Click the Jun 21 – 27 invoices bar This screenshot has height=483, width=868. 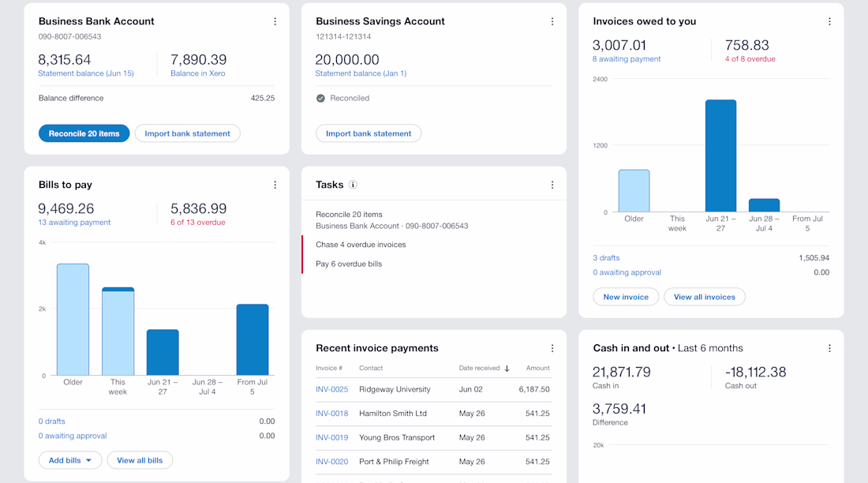(x=720, y=155)
